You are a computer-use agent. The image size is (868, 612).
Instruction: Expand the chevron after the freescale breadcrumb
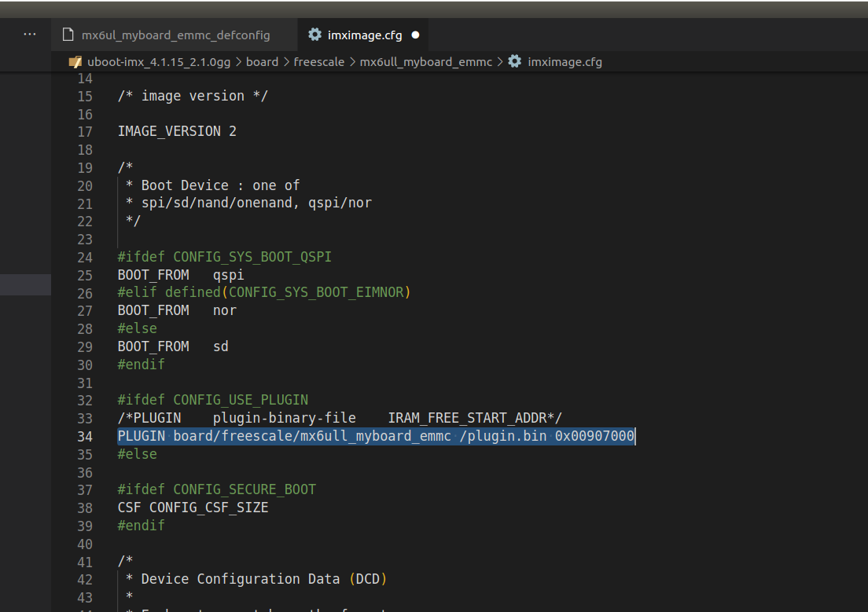[x=352, y=62]
